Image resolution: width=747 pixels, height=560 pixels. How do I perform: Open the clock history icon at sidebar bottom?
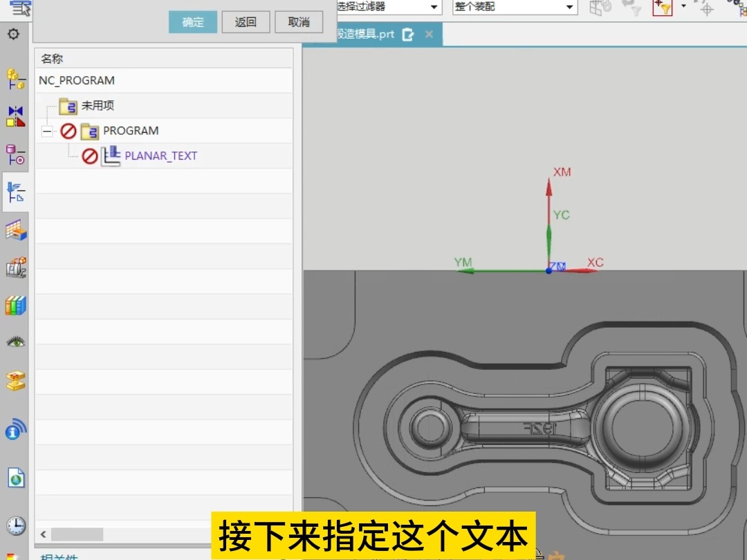coord(15,525)
